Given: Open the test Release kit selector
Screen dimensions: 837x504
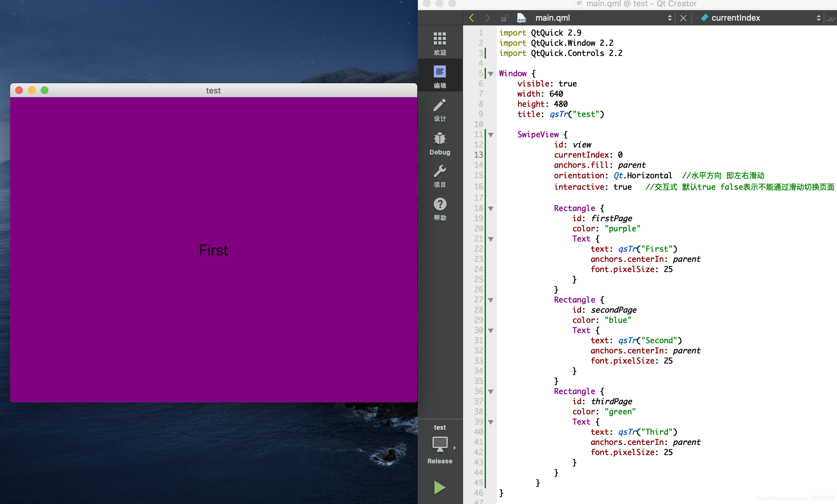Looking at the screenshot, I should coord(439,445).
